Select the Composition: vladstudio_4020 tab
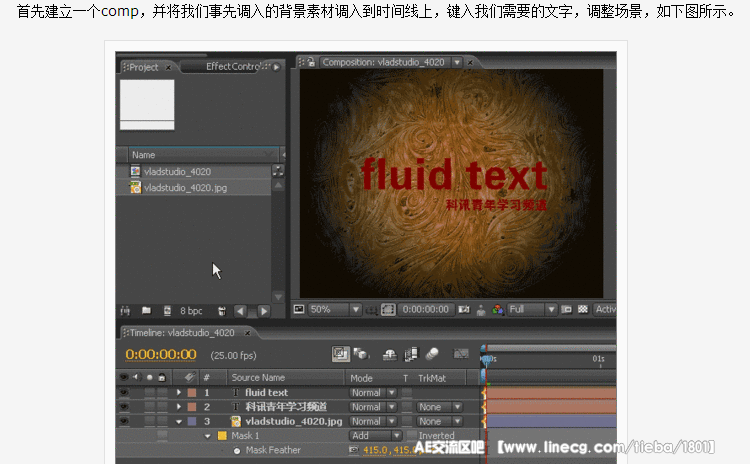750x464 pixels. point(383,62)
